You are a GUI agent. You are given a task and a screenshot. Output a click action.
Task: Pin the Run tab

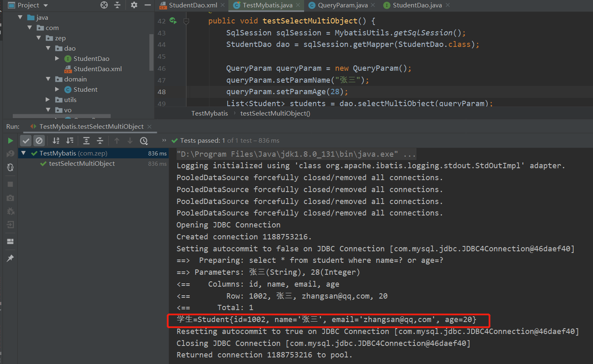[10, 258]
